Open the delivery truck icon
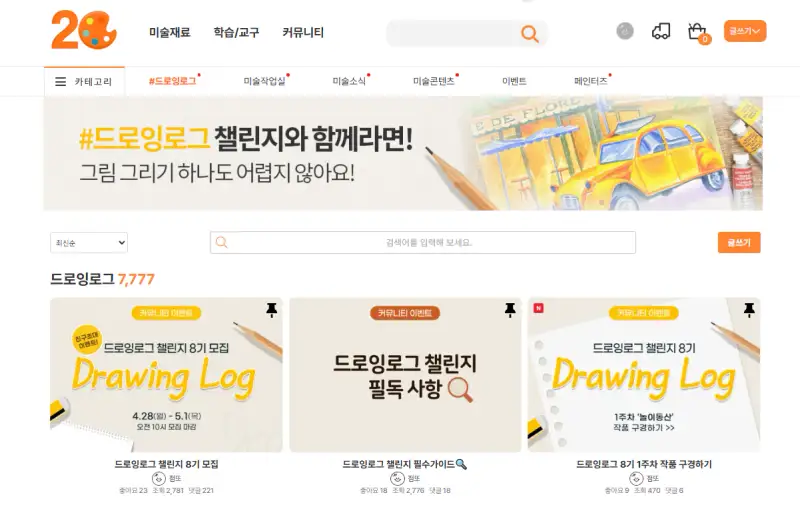The width and height of the screenshot is (800, 511). [661, 32]
